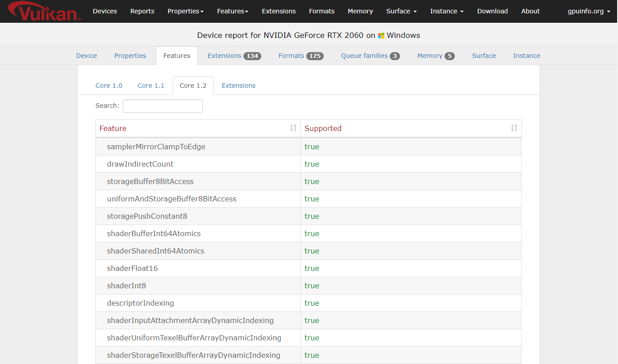Screen dimensions: 618x364
Task: Select the shaderFloat16 feature
Action: pos(132,268)
